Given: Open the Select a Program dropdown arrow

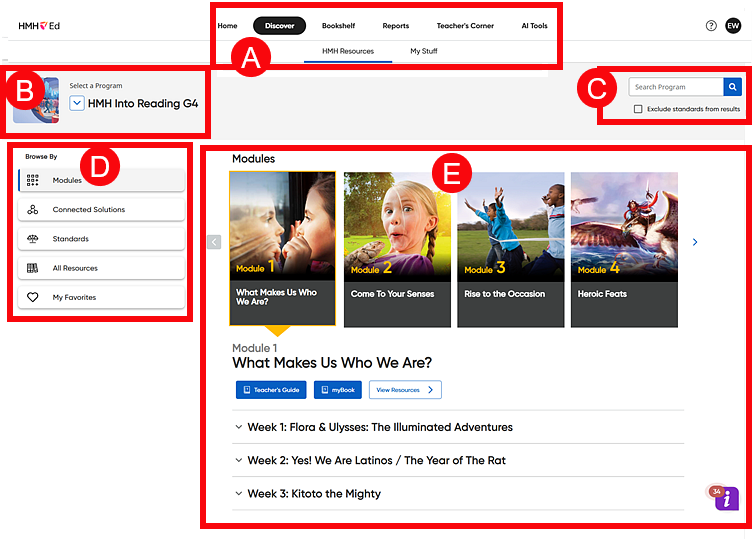Looking at the screenshot, I should pyautogui.click(x=77, y=103).
